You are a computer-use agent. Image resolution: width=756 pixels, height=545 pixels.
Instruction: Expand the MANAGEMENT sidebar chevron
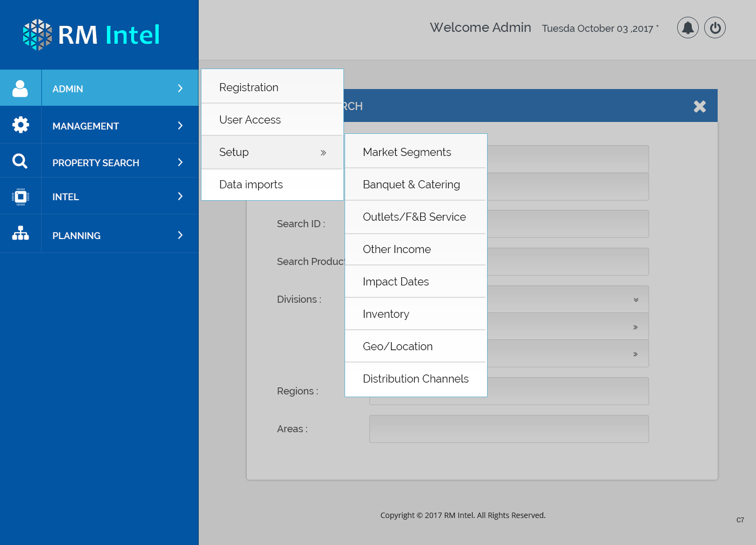pyautogui.click(x=180, y=126)
